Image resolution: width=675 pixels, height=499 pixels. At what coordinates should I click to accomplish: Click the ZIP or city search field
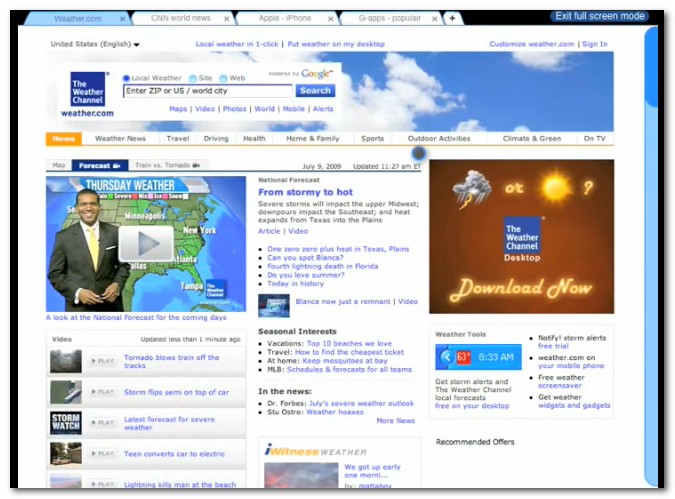[x=207, y=91]
